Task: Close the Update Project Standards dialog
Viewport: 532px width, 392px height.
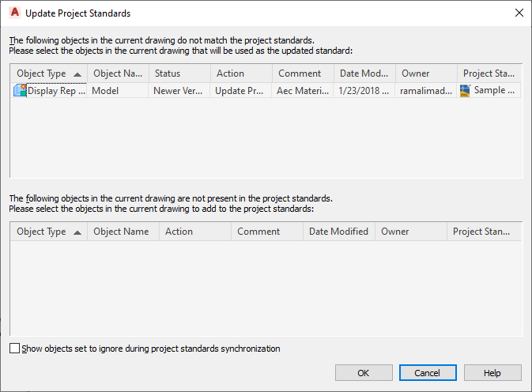Action: click(x=519, y=13)
